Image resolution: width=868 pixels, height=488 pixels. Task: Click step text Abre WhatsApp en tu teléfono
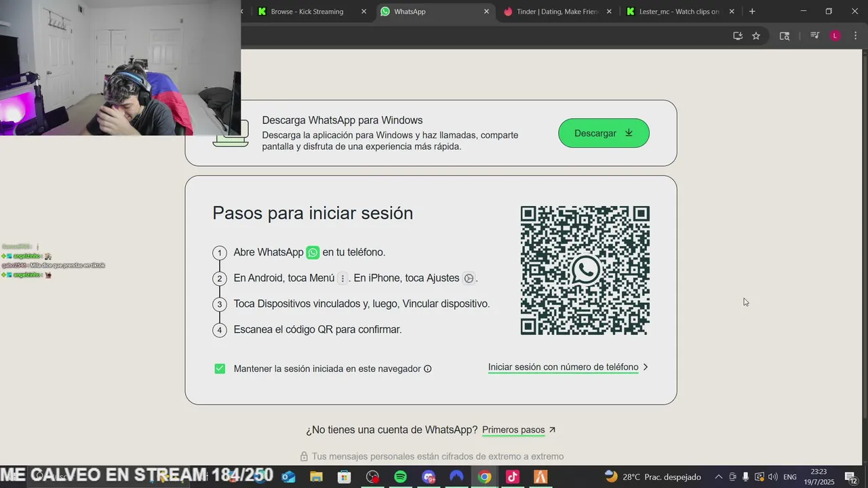point(309,252)
